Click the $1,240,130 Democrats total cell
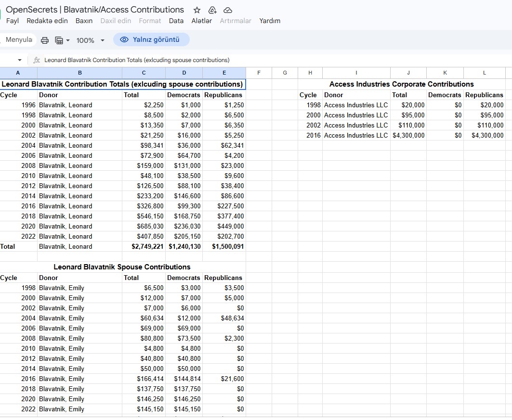Viewport: 512px width, 420px height. coord(184,246)
